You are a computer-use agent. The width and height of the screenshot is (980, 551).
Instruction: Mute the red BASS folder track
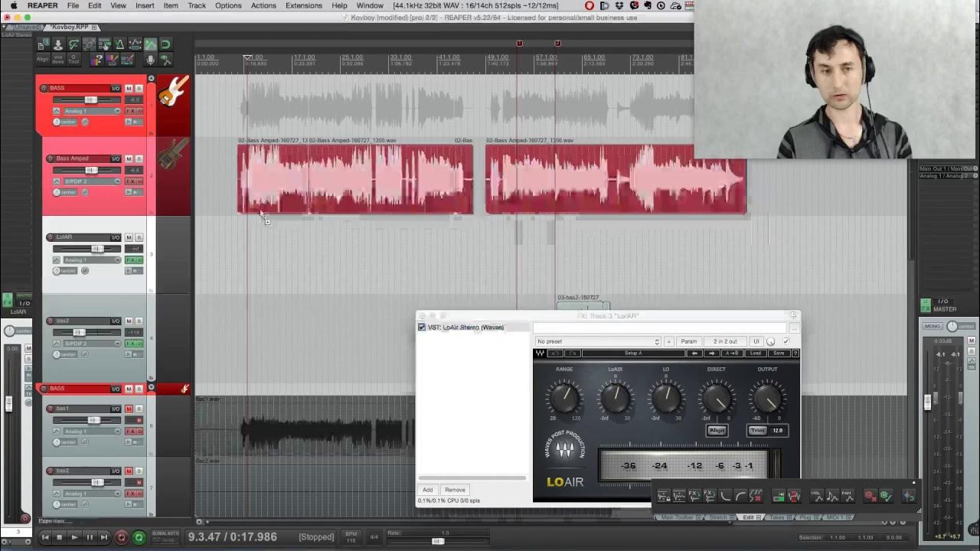pos(129,389)
